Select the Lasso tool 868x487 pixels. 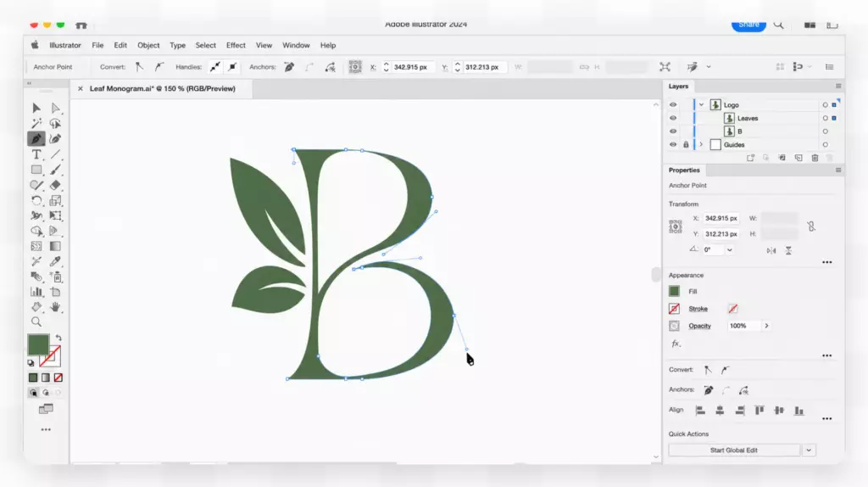(x=55, y=124)
